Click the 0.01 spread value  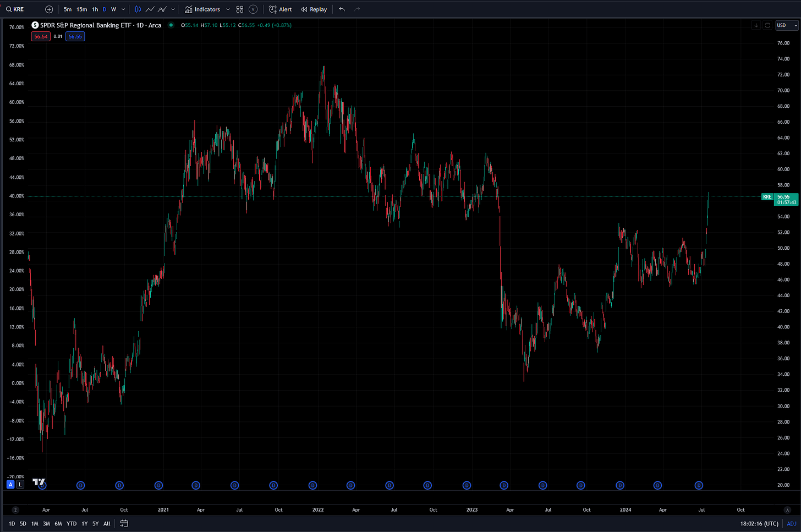(58, 36)
